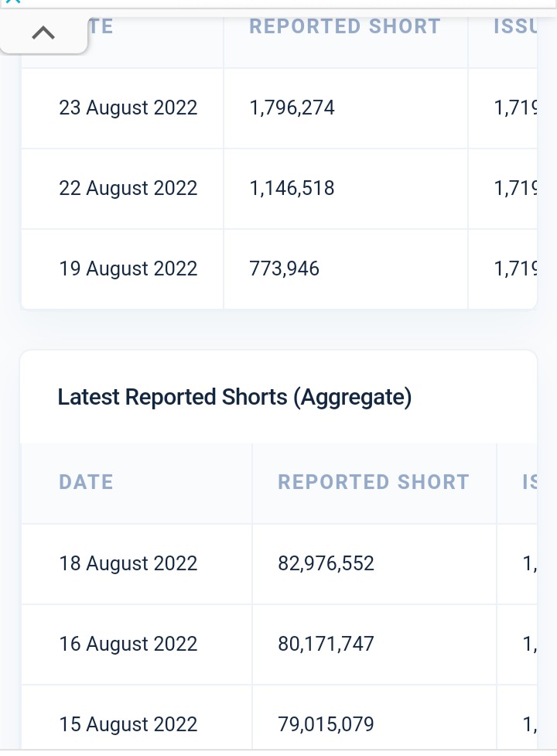
Task: Click the 82,976,552 aggregate short value
Action: [x=326, y=563]
